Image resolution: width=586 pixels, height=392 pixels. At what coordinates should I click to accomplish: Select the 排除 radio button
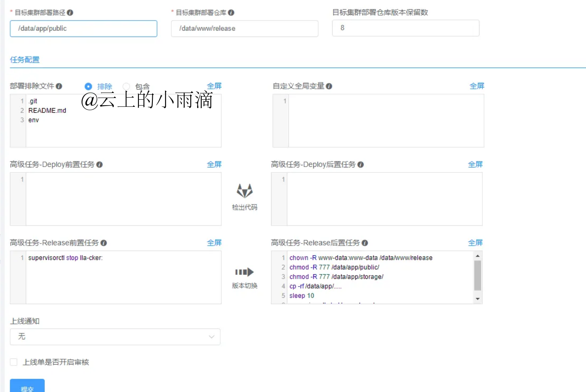click(88, 86)
